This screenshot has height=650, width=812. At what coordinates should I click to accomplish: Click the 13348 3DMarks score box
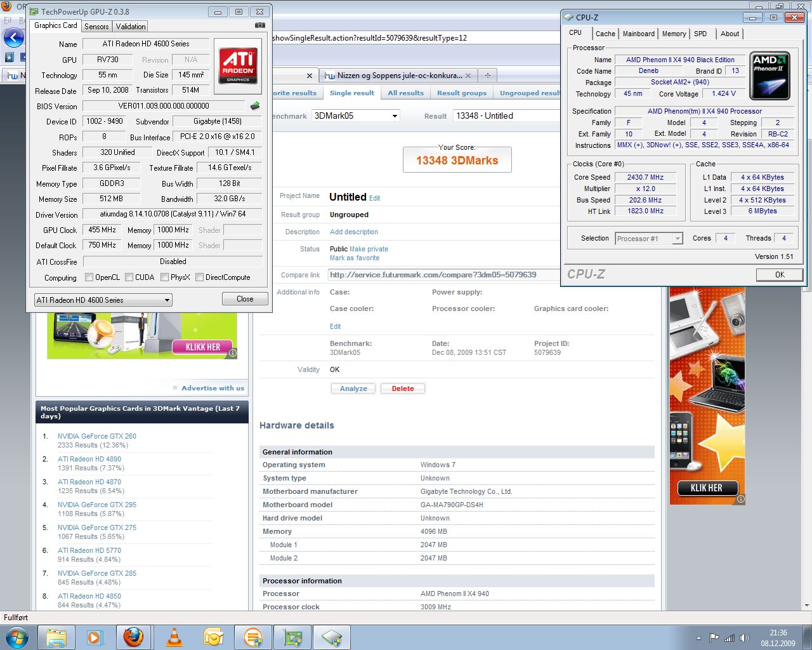point(457,160)
